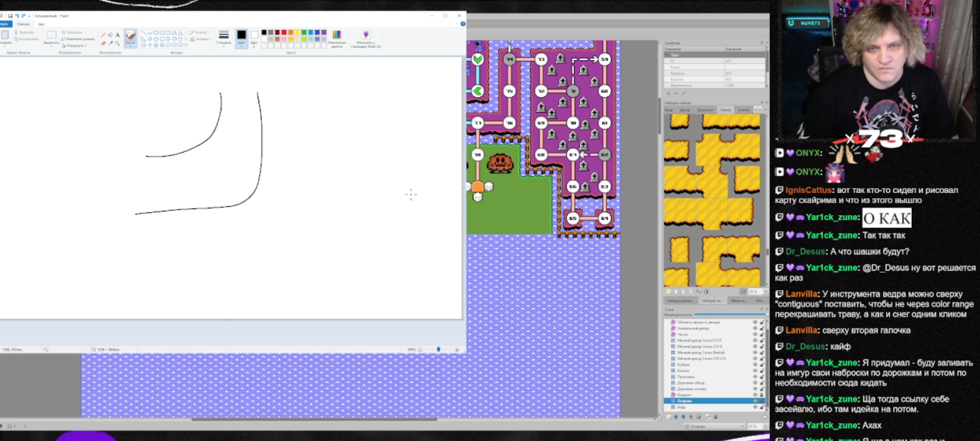Click the Save icon in Paint's quick access toolbar
The width and height of the screenshot is (980, 441).
10,16
